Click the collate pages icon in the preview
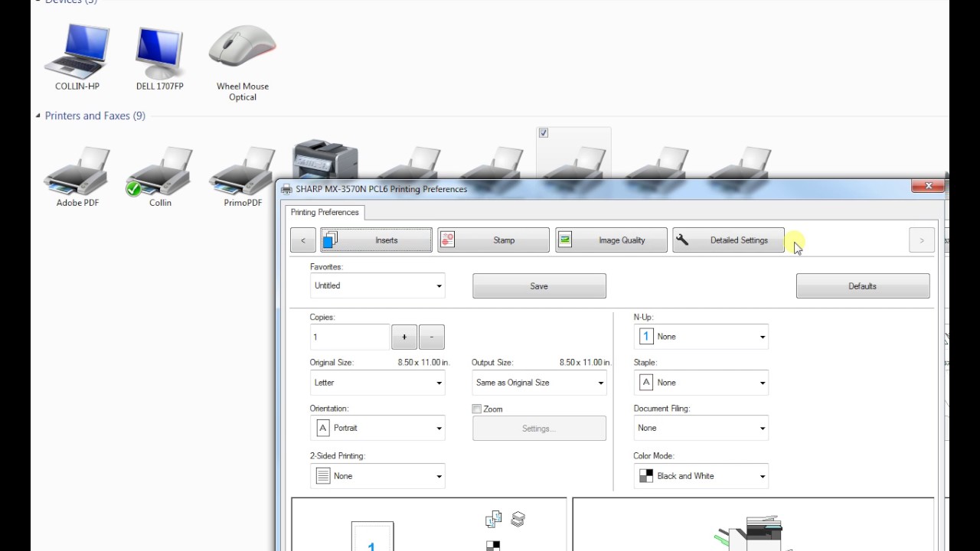Viewport: 980px width, 551px height. (x=493, y=520)
